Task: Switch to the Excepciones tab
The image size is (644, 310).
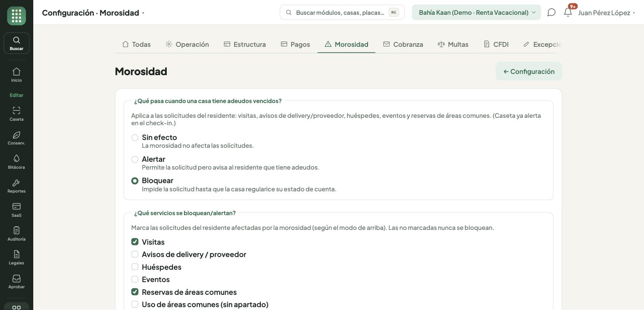Action: pos(542,44)
